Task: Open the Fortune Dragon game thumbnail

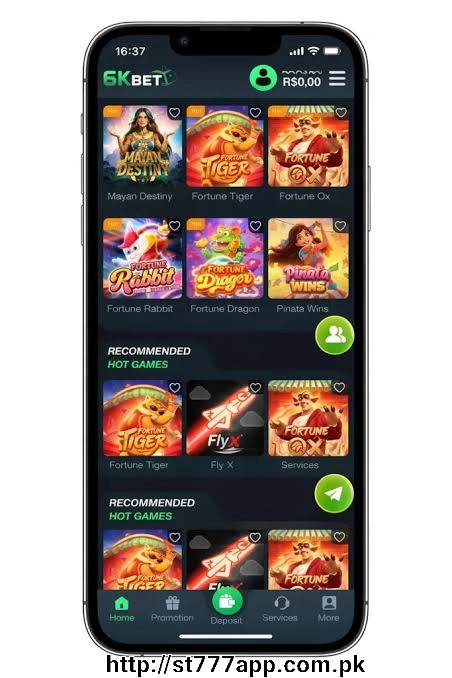Action: (x=225, y=258)
